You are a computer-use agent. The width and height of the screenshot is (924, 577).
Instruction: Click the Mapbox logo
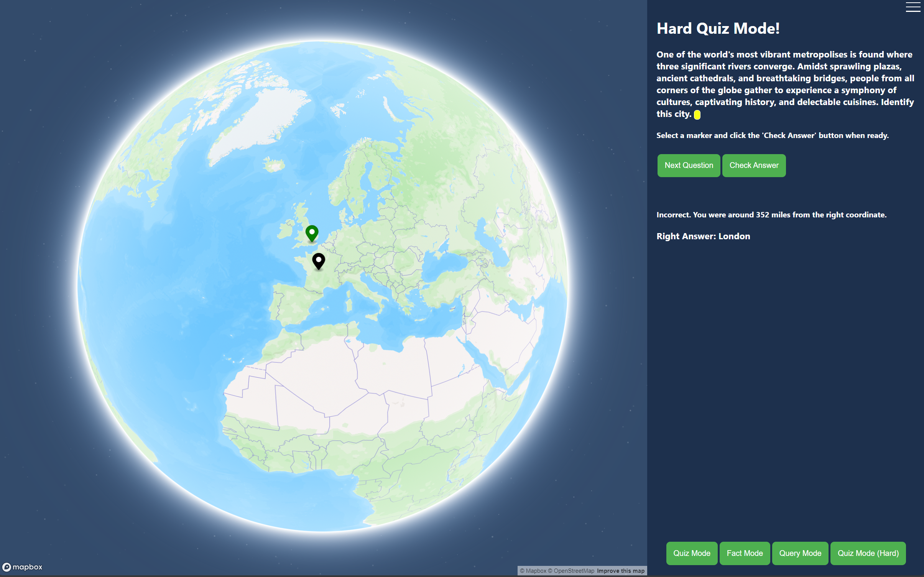point(22,567)
